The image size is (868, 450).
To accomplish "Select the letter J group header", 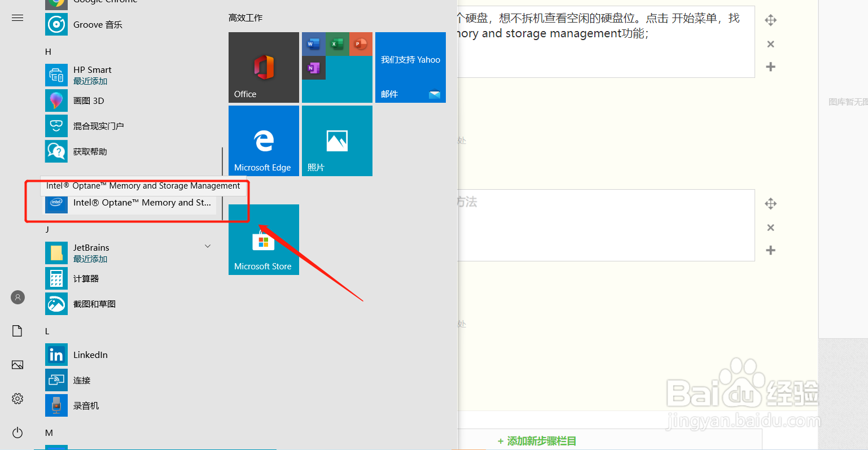I will click(47, 229).
